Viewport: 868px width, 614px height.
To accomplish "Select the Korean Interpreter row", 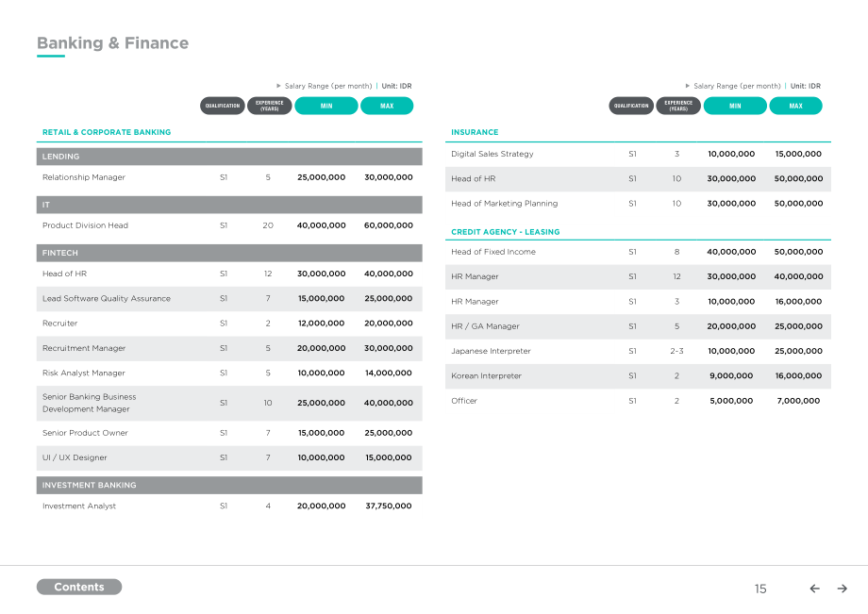I will (x=638, y=376).
